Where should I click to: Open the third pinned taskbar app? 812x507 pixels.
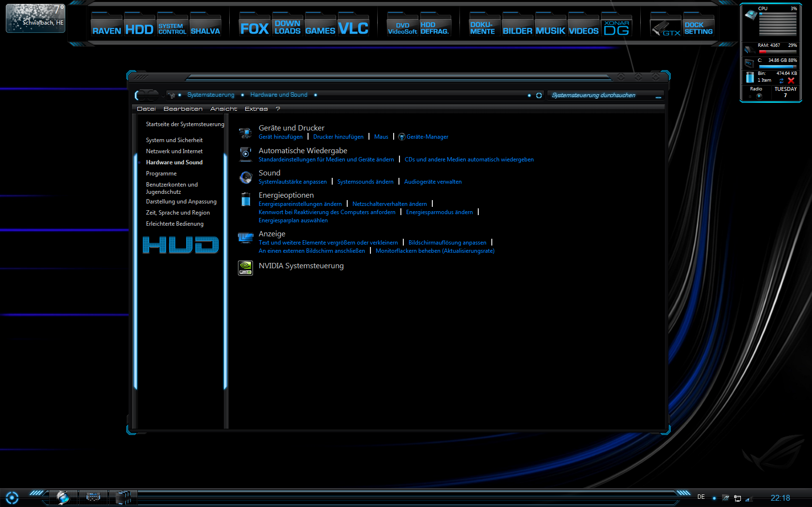[123, 497]
